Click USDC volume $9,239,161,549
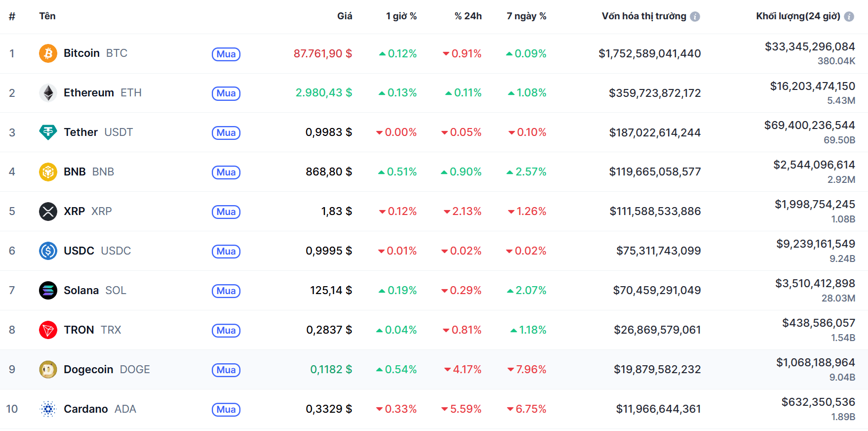The height and width of the screenshot is (431, 868). pos(816,244)
